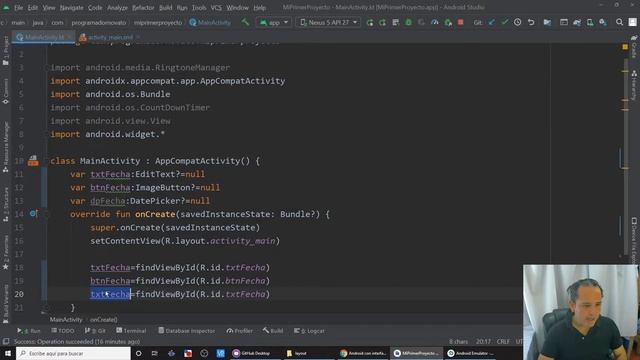Screen dimensions: 640x360
Task: Open the Terminal tool window
Action: point(131,331)
